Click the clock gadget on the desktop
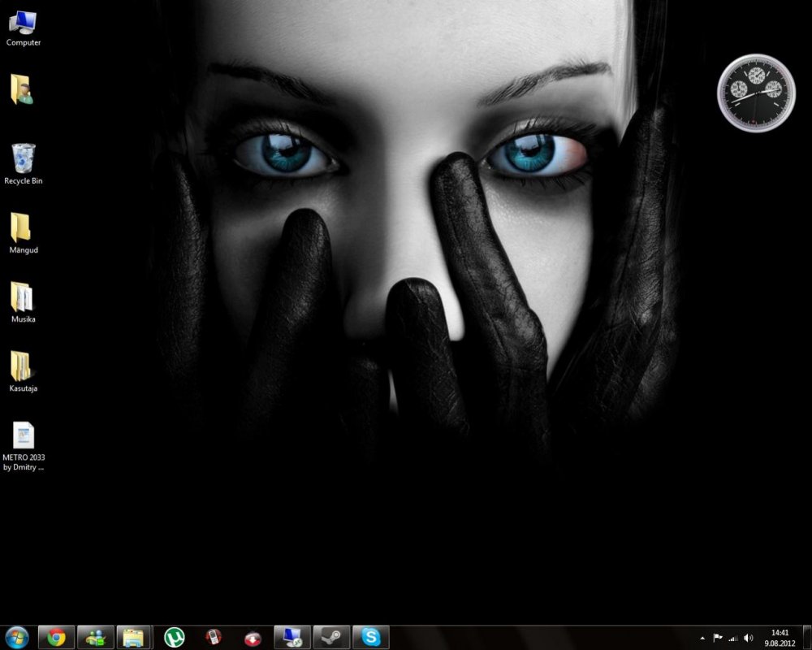Screen dimensions: 812x650 pos(755,92)
